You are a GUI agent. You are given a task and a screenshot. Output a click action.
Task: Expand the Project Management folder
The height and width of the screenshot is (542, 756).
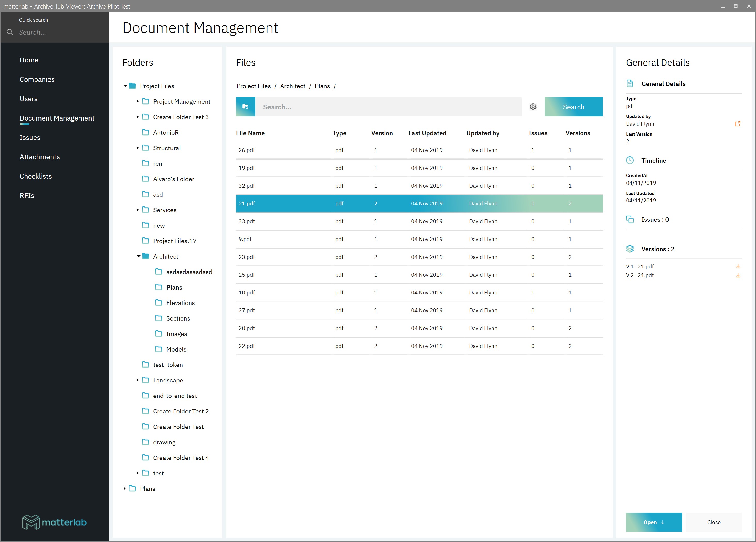click(x=137, y=101)
